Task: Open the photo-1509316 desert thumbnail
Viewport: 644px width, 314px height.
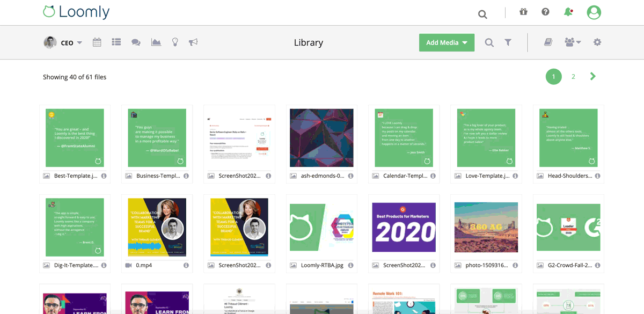Action: tap(486, 228)
